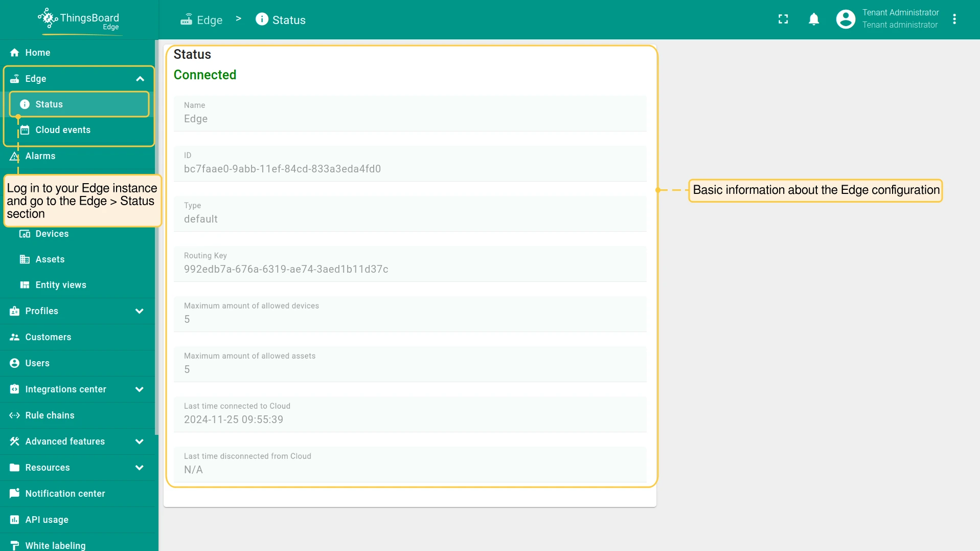The height and width of the screenshot is (551, 980).
Task: Open the notifications bell
Action: (813, 19)
